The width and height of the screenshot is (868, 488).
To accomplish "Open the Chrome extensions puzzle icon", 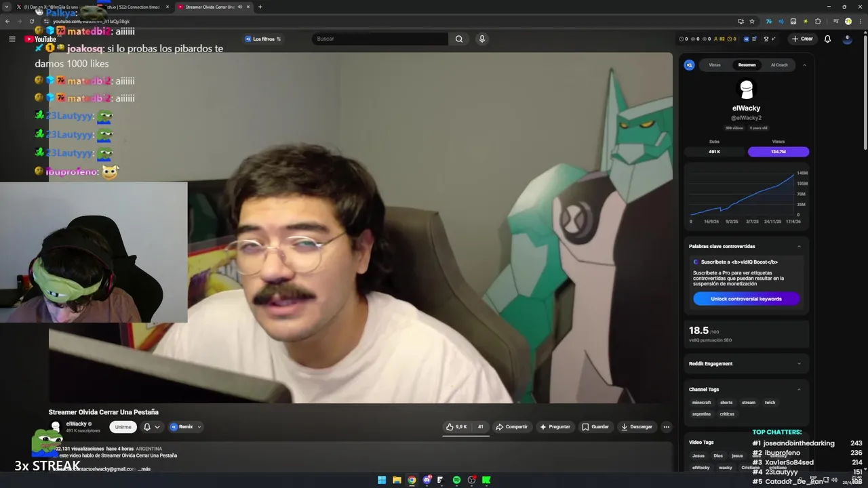I will pyautogui.click(x=818, y=21).
